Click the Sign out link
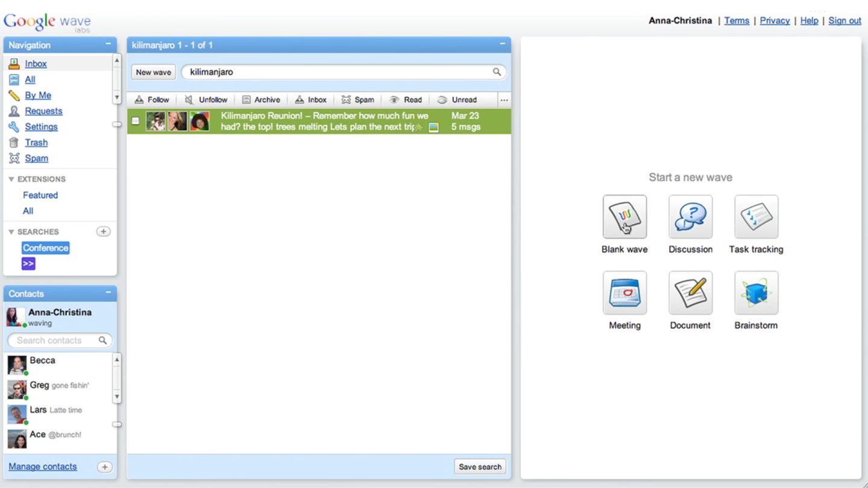Viewport: 868px width, 488px height. [844, 20]
